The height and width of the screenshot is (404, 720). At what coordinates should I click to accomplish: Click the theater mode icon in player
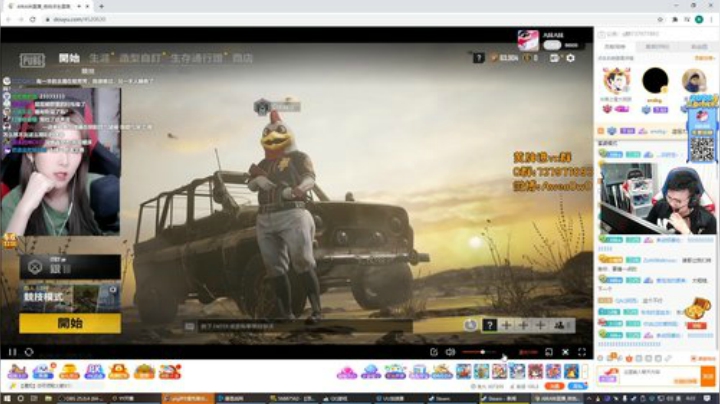pyautogui.click(x=549, y=352)
